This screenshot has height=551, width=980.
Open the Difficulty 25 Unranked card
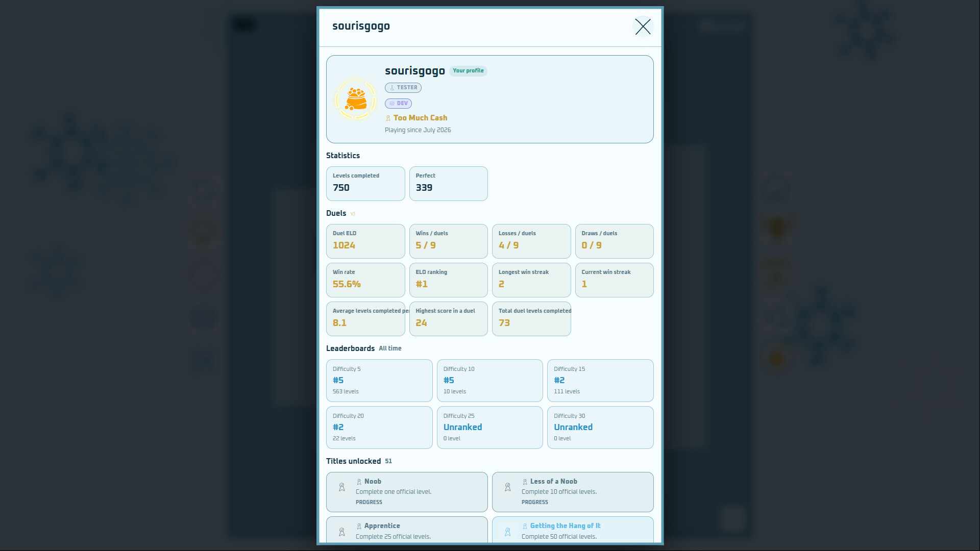pyautogui.click(x=490, y=428)
